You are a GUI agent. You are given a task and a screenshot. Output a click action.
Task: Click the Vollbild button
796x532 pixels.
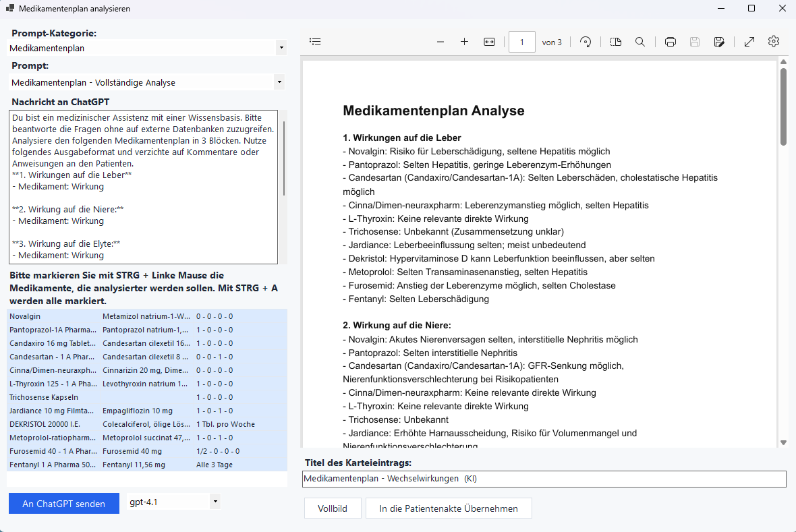(333, 508)
